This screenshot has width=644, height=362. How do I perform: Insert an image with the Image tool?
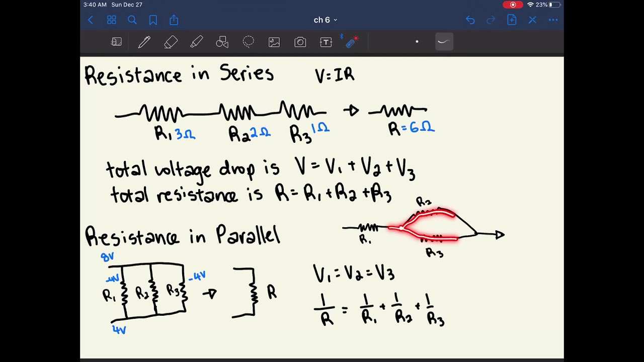[x=274, y=42]
